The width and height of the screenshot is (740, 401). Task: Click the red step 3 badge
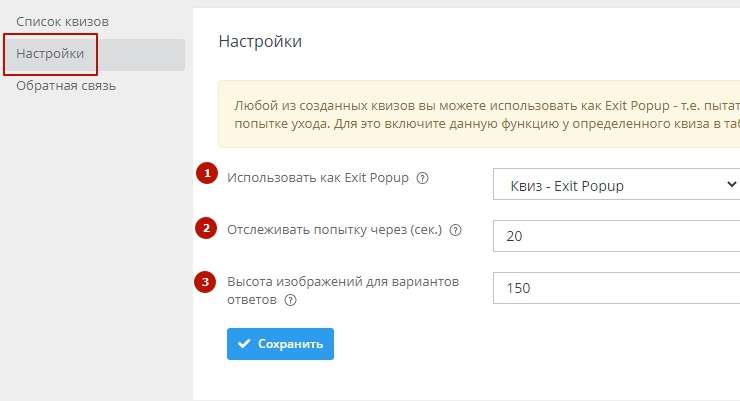(x=206, y=282)
